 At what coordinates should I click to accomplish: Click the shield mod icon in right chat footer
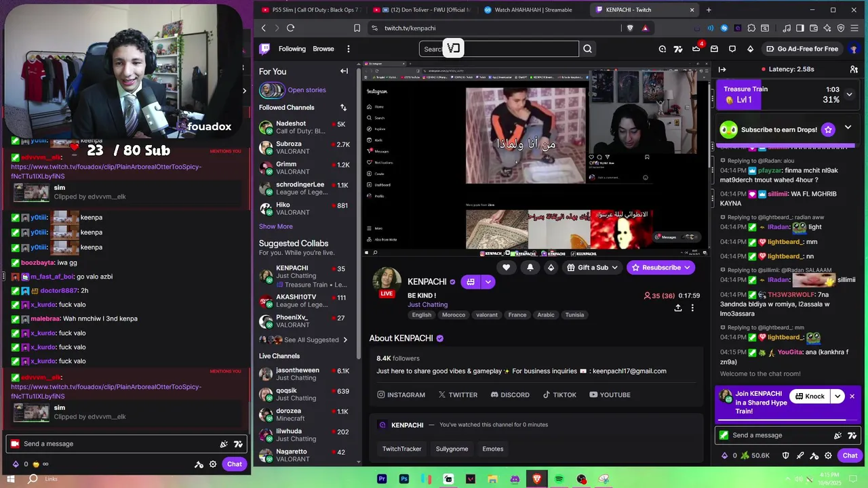point(785,456)
